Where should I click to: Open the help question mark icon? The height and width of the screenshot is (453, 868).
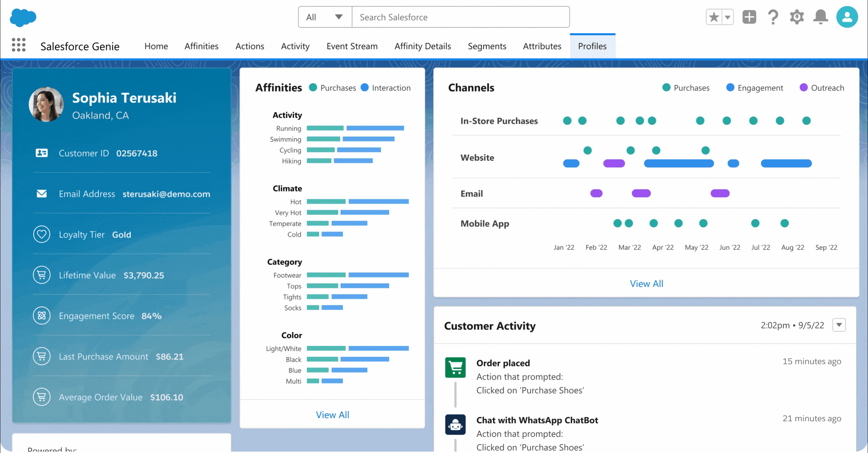coord(773,17)
